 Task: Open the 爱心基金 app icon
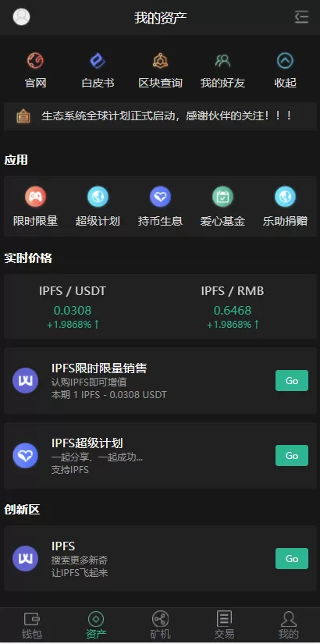coord(222,197)
